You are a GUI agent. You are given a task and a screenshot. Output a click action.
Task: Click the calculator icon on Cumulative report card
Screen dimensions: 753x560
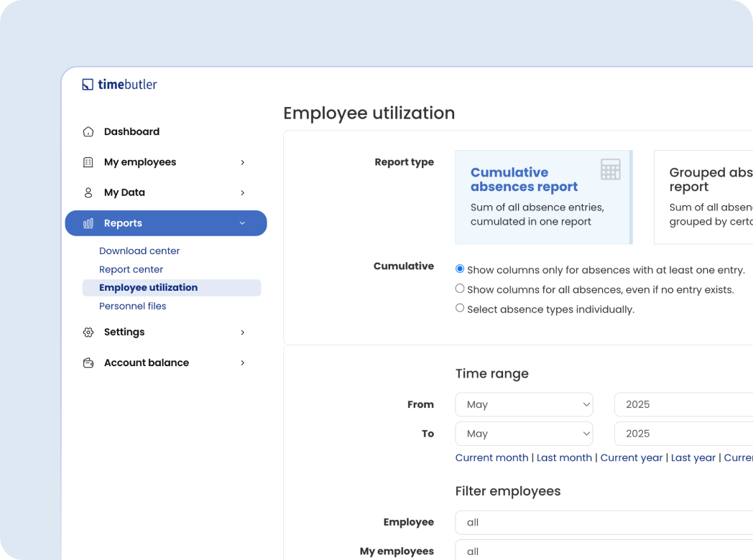click(610, 169)
